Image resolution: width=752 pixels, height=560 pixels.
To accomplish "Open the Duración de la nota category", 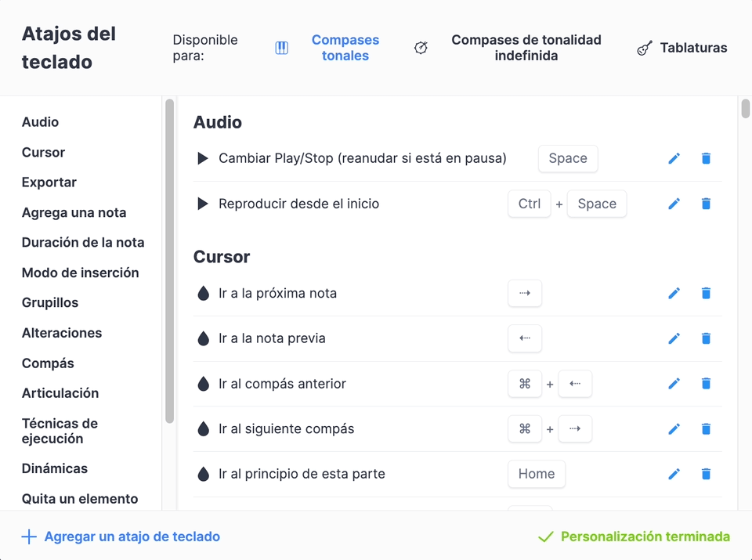I will (83, 243).
